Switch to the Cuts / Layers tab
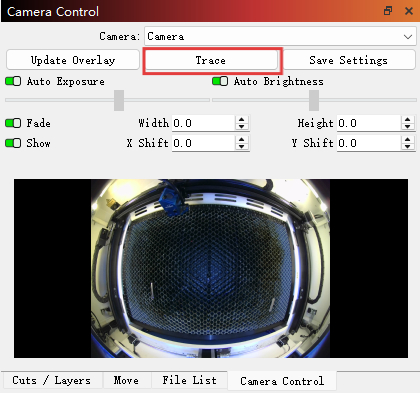The width and height of the screenshot is (420, 393). click(x=52, y=380)
